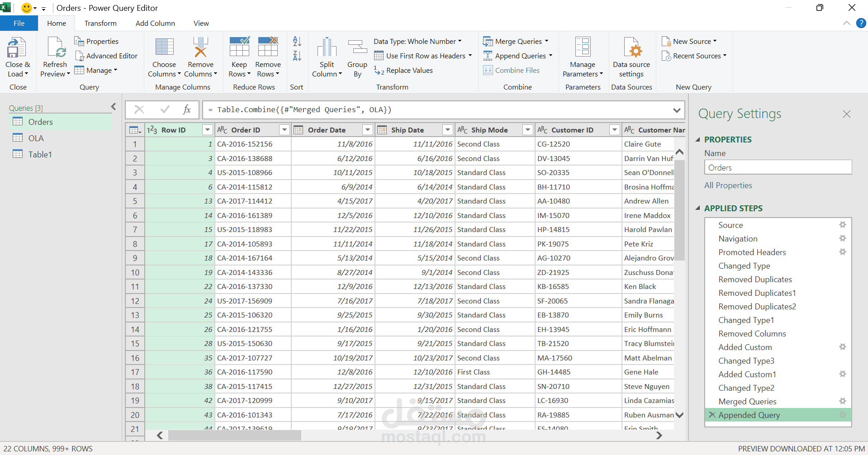Select the Promoted Headers step
The width and height of the screenshot is (868, 455).
752,252
